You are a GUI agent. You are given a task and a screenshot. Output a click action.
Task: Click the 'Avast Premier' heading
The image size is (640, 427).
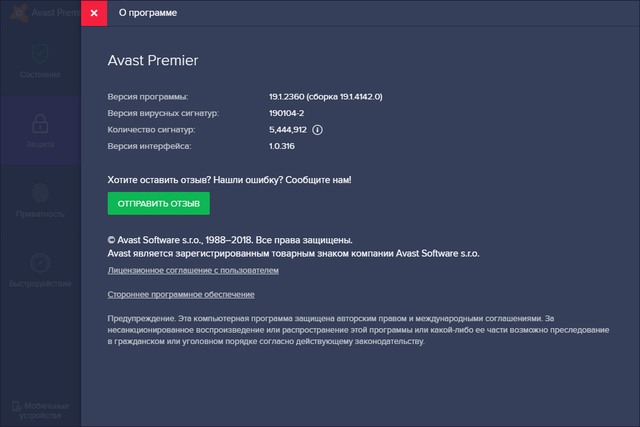point(152,60)
